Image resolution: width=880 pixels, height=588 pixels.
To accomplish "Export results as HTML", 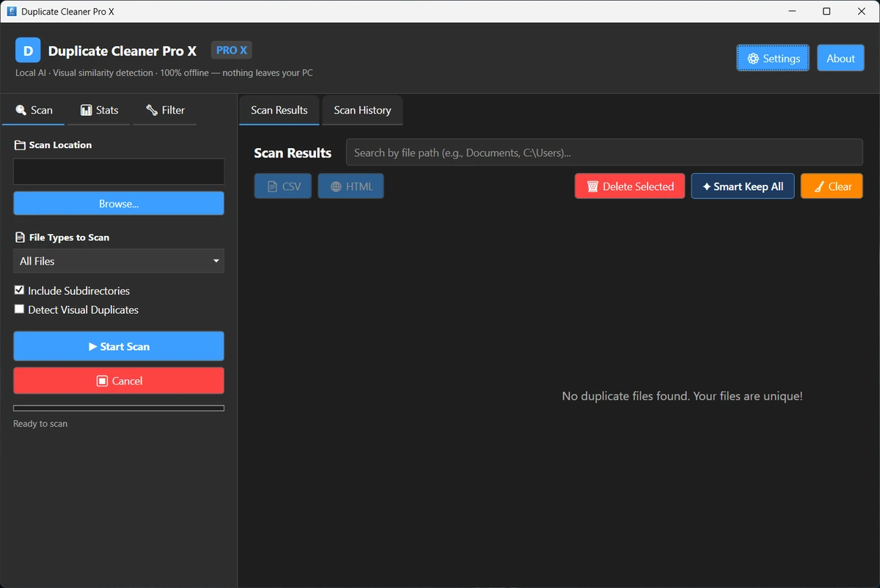I will click(x=351, y=186).
